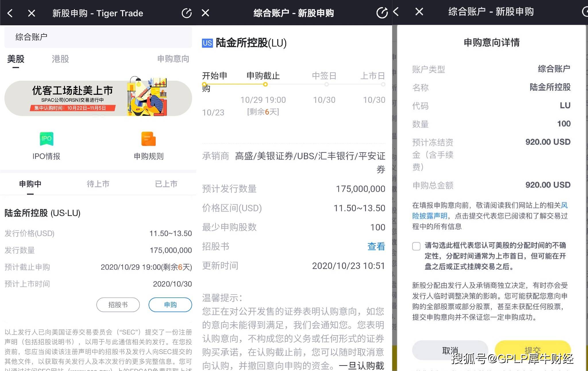Close the middle 综合账户 - 新股申购 page
Image resolution: width=588 pixels, height=371 pixels.
point(205,13)
